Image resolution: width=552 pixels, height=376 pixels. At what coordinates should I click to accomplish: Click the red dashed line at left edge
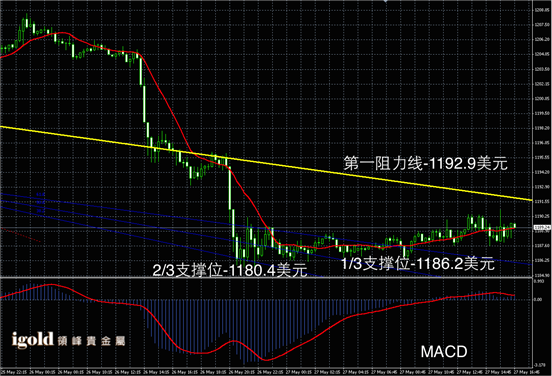21,235
